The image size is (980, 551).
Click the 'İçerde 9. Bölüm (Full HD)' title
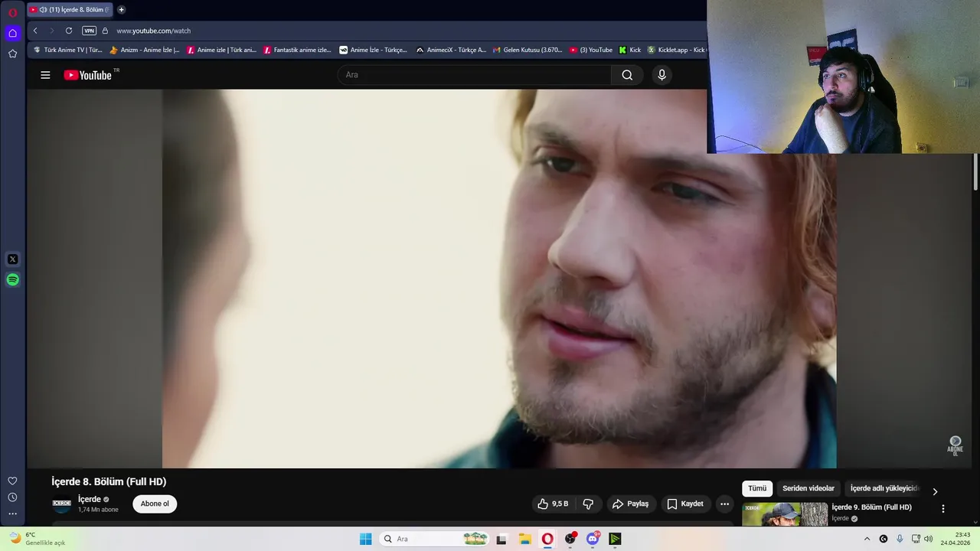[871, 507]
